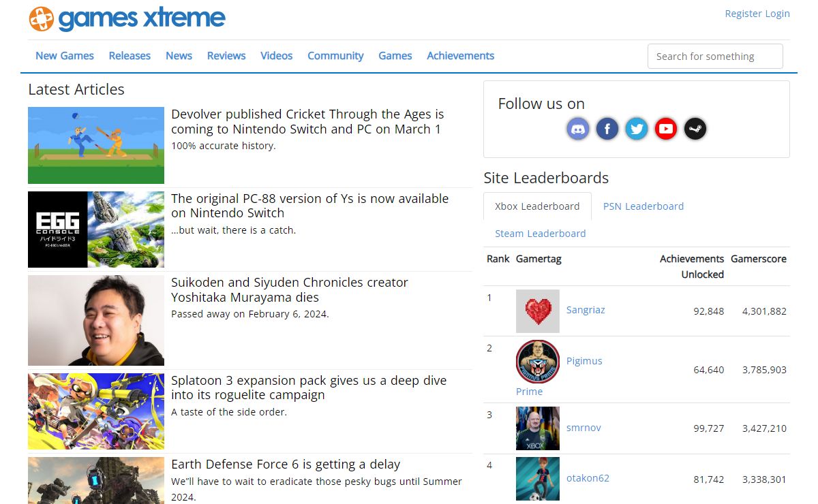Screen dimensions: 818x504
Task: Open the Achievements section
Action: tap(461, 56)
